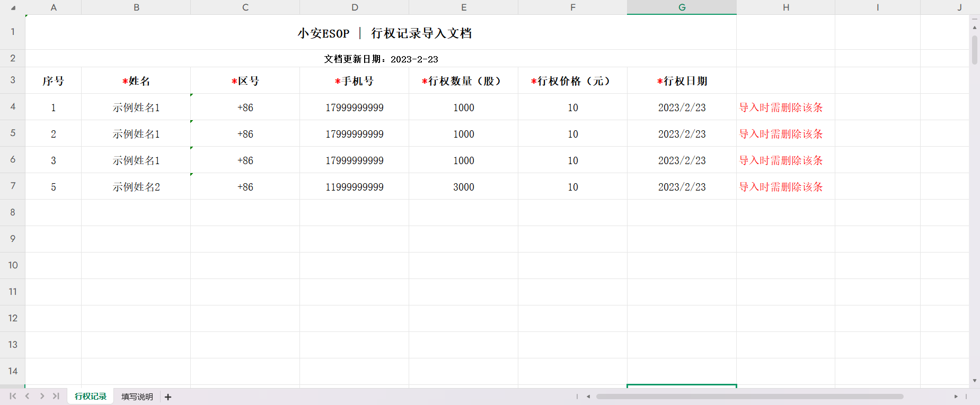Select the 序号 header cell
The width and height of the screenshot is (980, 405).
[x=54, y=80]
